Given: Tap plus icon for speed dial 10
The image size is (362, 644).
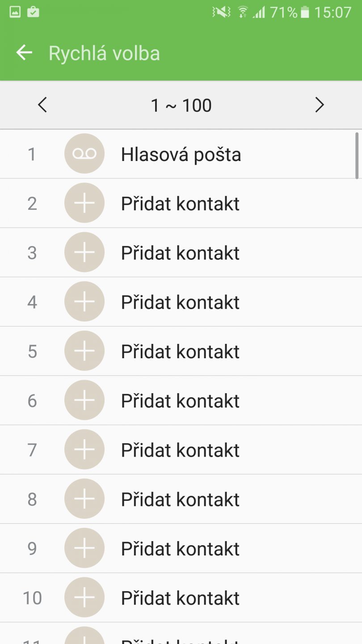Looking at the screenshot, I should [x=84, y=597].
